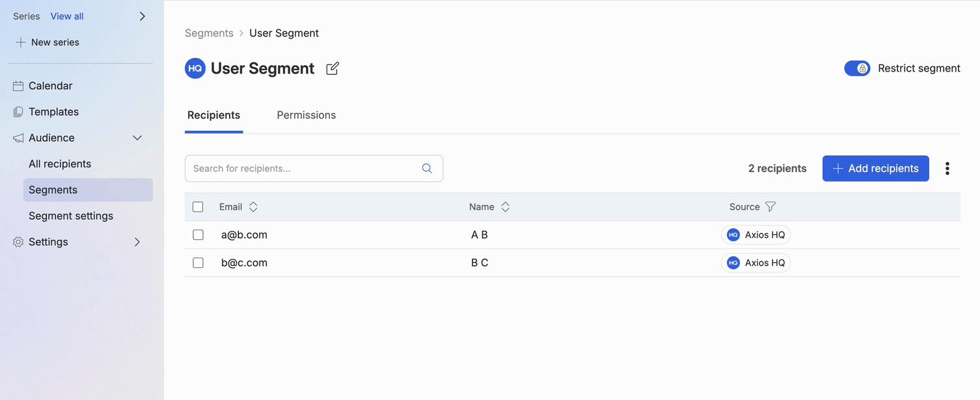
Task: Click the plus icon beside New series
Action: (21, 42)
